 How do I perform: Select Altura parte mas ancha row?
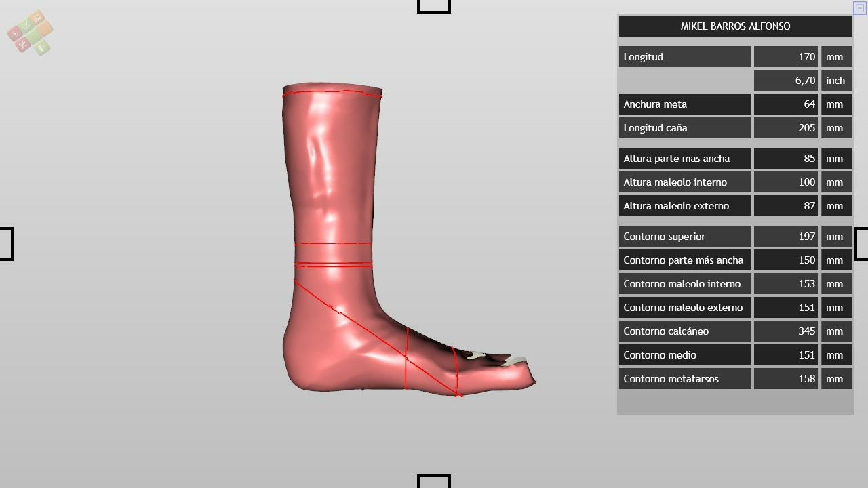coord(684,159)
